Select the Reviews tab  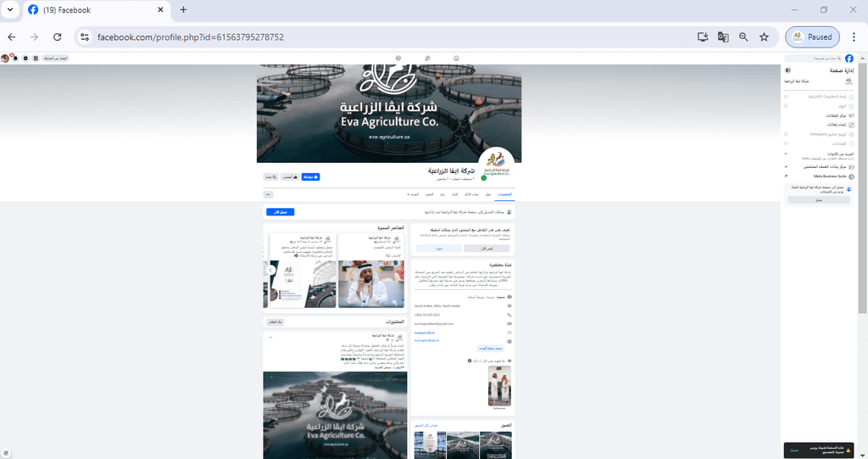tap(454, 194)
